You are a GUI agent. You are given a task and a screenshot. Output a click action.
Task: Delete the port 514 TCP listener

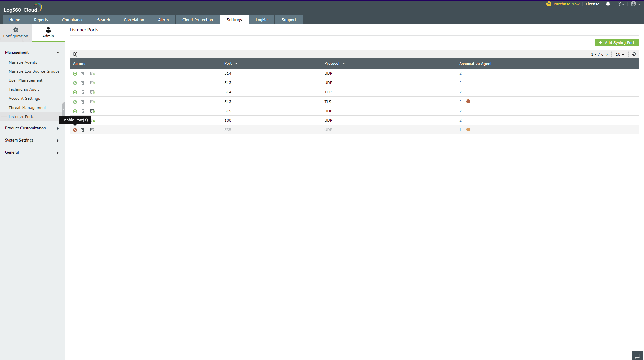[83, 92]
